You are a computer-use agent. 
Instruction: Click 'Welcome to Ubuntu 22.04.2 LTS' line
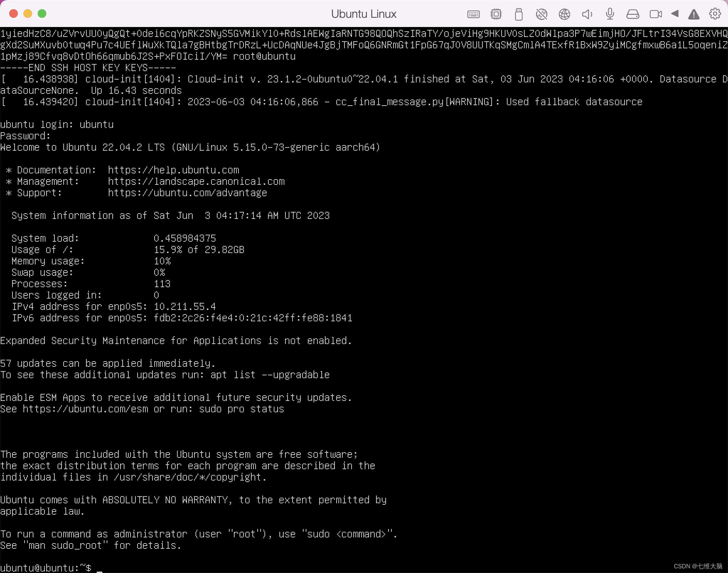190,147
